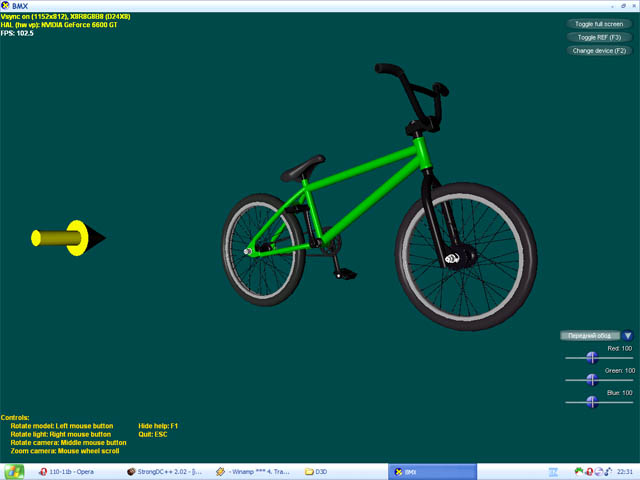Switch to StrongDC++ in the taskbar
This screenshot has height=480, width=640.
(x=164, y=472)
